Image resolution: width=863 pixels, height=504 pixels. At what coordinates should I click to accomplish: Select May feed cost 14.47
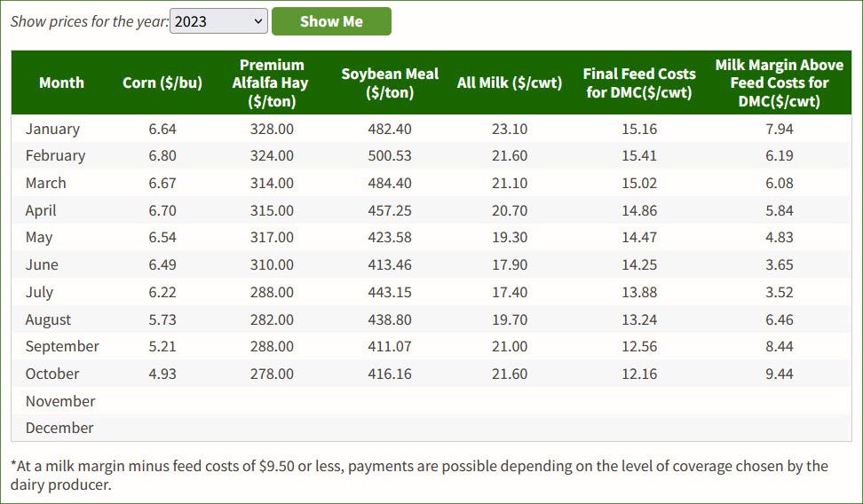[x=639, y=237]
